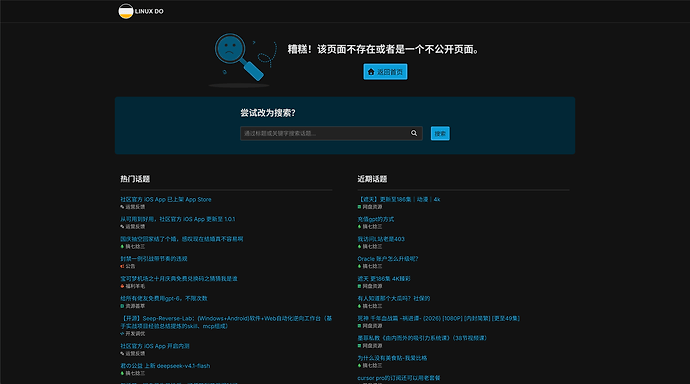Click the 开发调优 category badge
This screenshot has height=384, width=690.
pyautogui.click(x=132, y=333)
